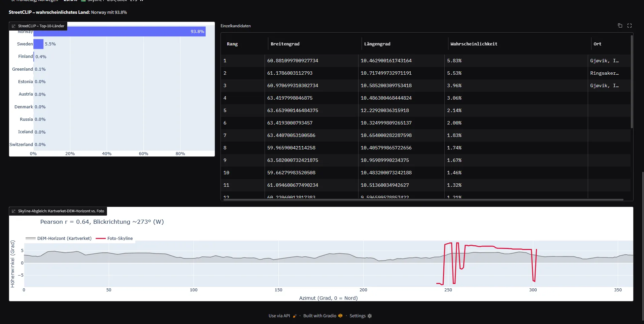Open the Settings gear in footer
Image resolution: width=644 pixels, height=324 pixels.
(370, 316)
